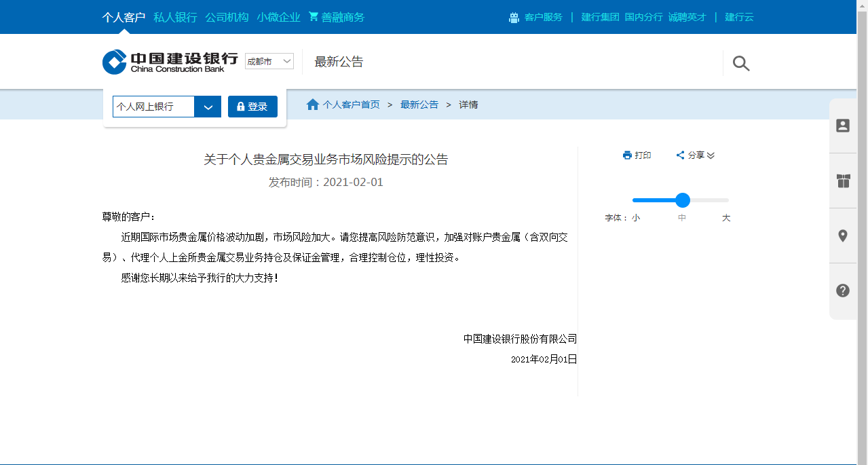Open the help question mark icon
868x465 pixels.
coord(843,290)
